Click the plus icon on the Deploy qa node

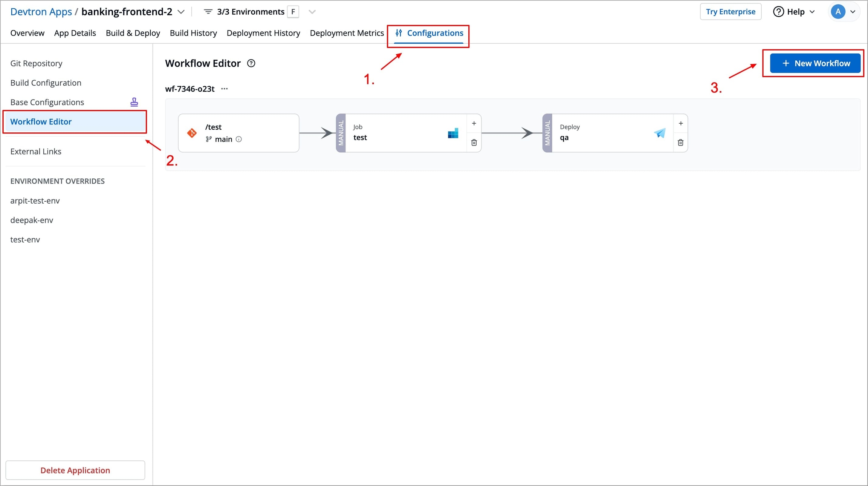tap(680, 123)
